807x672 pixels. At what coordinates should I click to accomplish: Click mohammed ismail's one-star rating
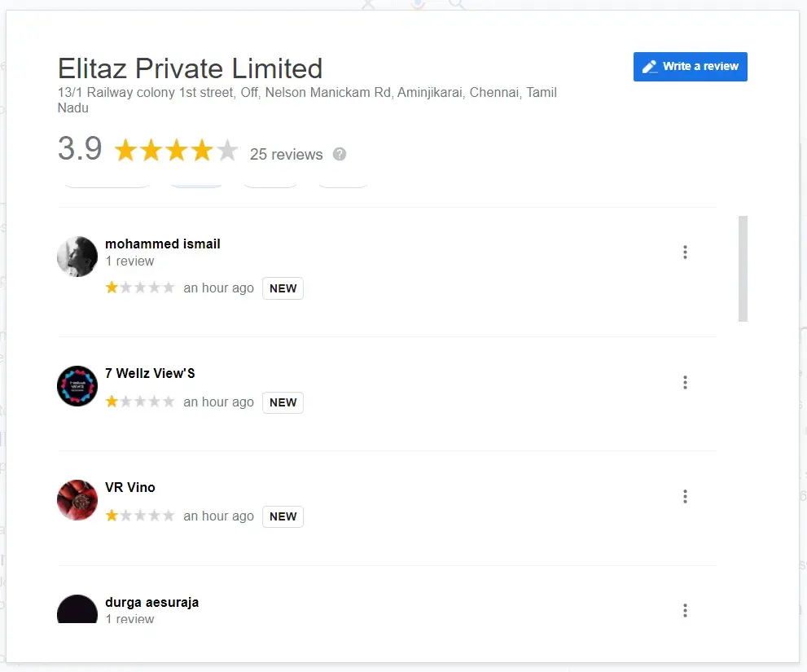[140, 288]
